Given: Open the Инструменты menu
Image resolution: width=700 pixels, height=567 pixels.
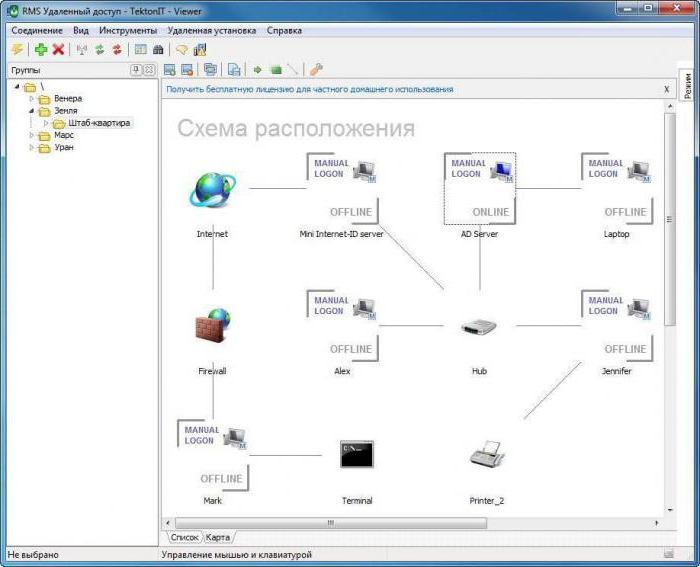Looking at the screenshot, I should 128,30.
